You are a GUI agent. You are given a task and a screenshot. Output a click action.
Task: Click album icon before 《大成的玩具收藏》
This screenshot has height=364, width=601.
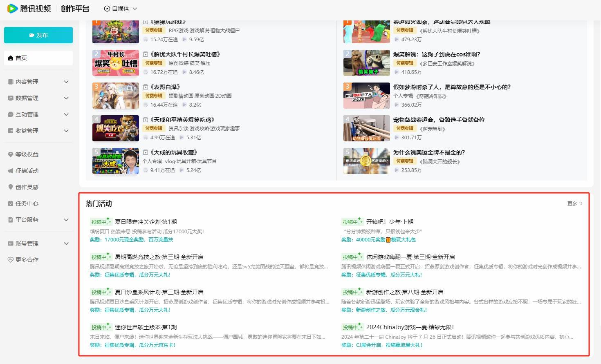pos(145,152)
